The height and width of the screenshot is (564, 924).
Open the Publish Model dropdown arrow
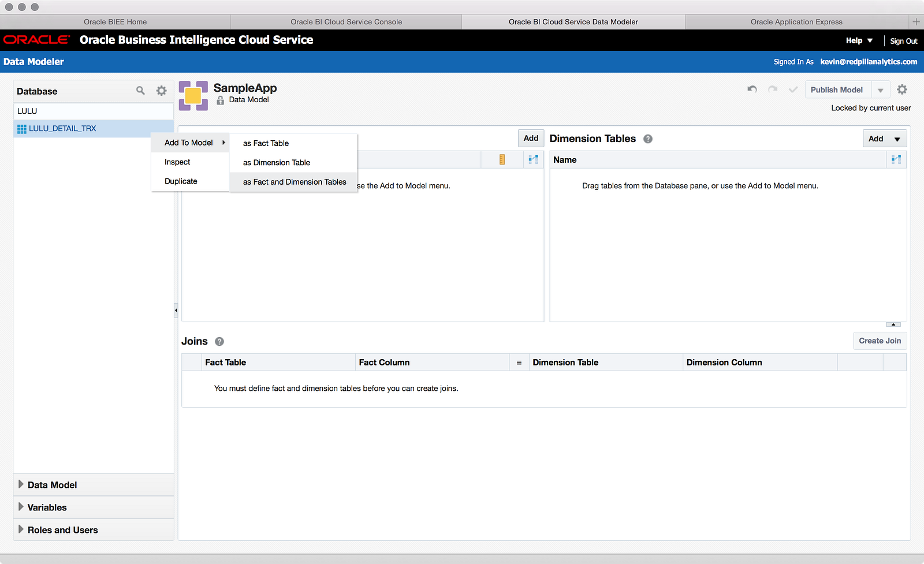(x=880, y=90)
